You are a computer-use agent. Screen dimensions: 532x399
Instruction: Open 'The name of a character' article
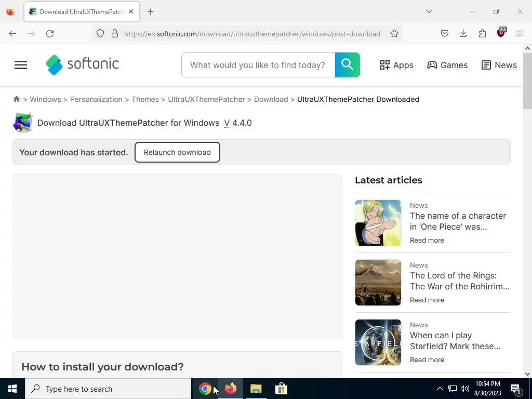click(458, 221)
